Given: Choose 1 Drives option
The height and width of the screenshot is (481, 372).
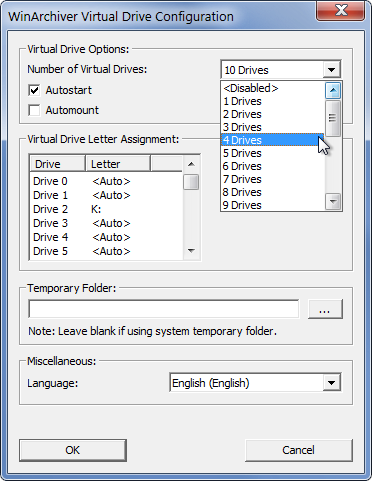Looking at the screenshot, I should (x=272, y=101).
